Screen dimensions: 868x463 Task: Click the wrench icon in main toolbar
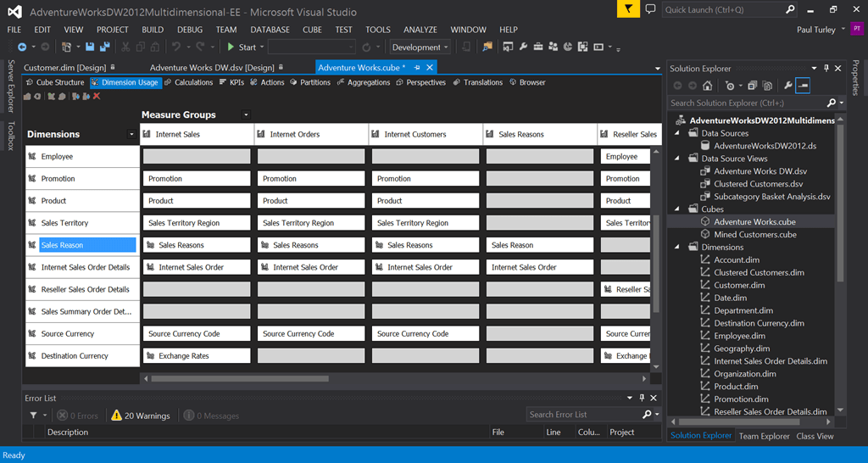pyautogui.click(x=523, y=47)
